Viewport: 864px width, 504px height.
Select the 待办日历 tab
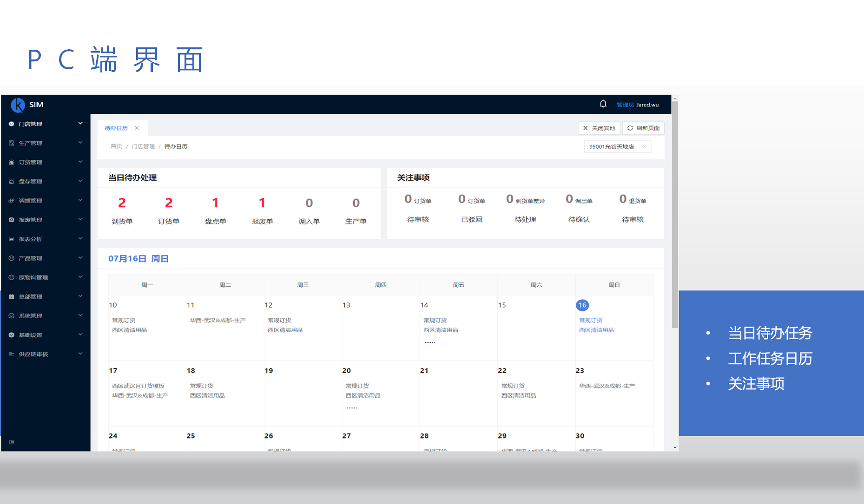tap(116, 128)
